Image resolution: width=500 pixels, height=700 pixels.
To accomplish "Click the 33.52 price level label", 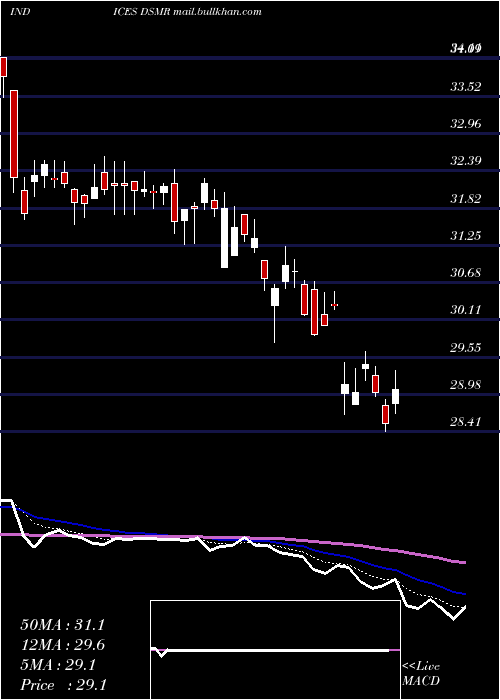I will click(x=466, y=86).
